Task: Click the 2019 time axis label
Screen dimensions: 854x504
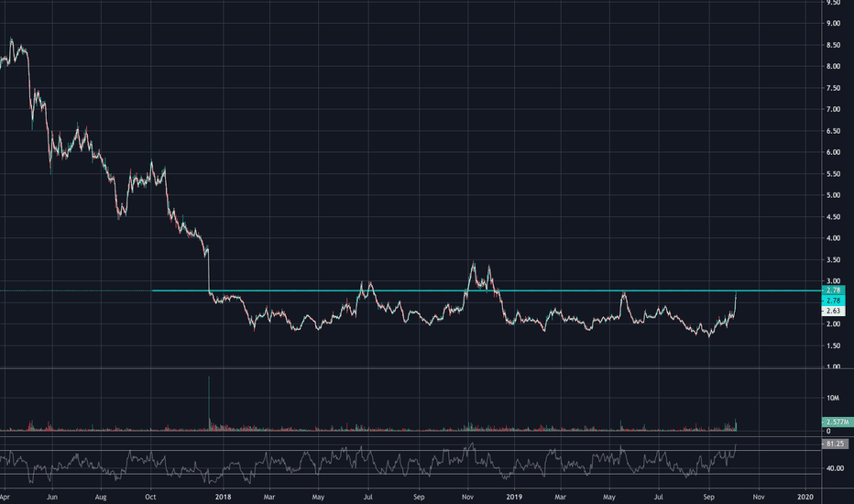Action: coord(514,497)
